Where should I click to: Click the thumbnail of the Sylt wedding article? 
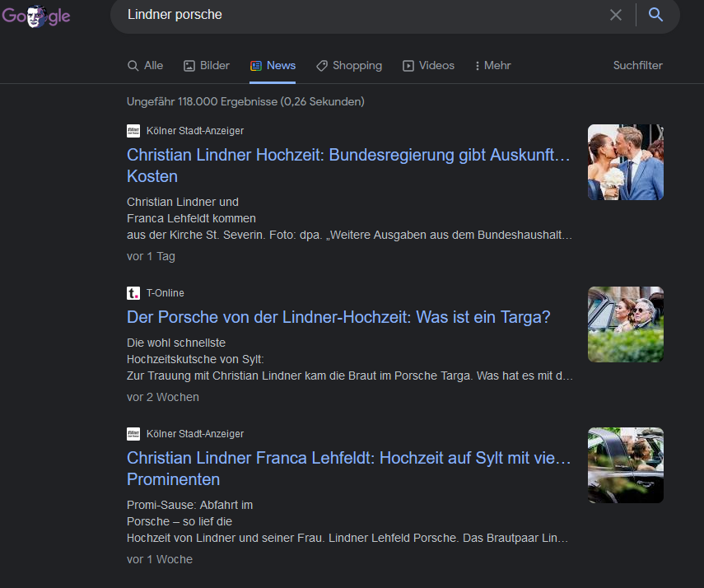625,465
